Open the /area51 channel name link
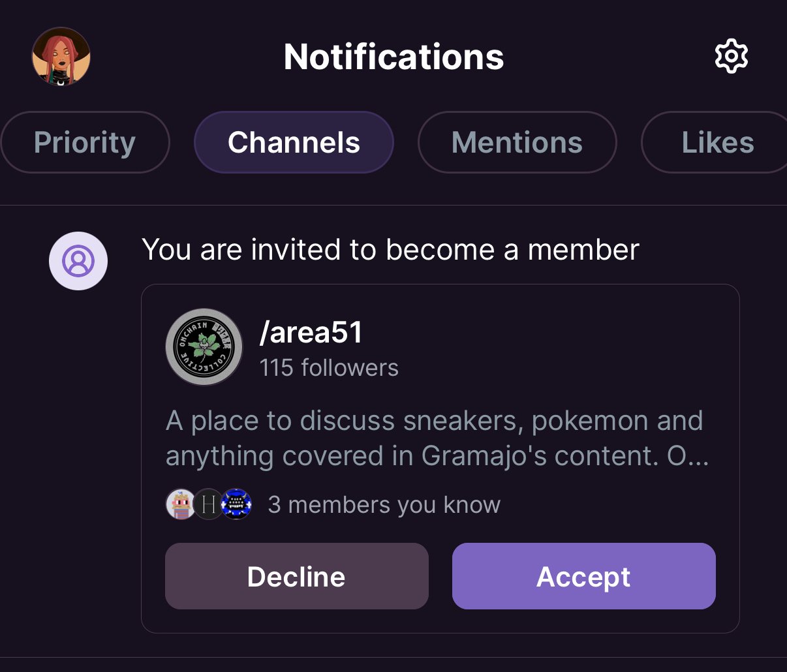Viewport: 787px width, 672px height. (311, 333)
